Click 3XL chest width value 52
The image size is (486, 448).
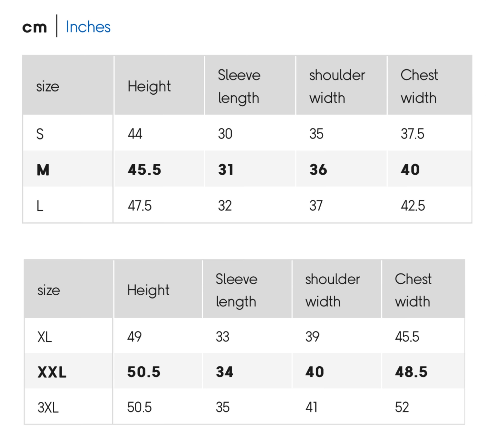[402, 407]
